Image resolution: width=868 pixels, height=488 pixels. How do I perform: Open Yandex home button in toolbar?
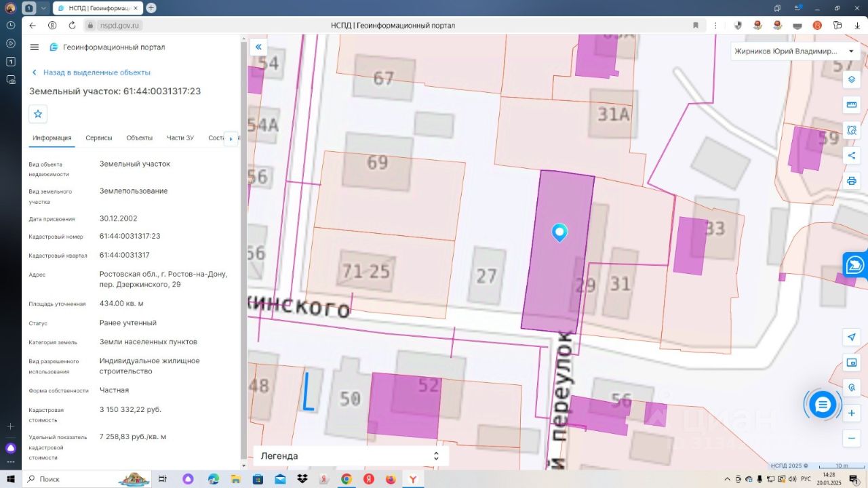point(52,25)
